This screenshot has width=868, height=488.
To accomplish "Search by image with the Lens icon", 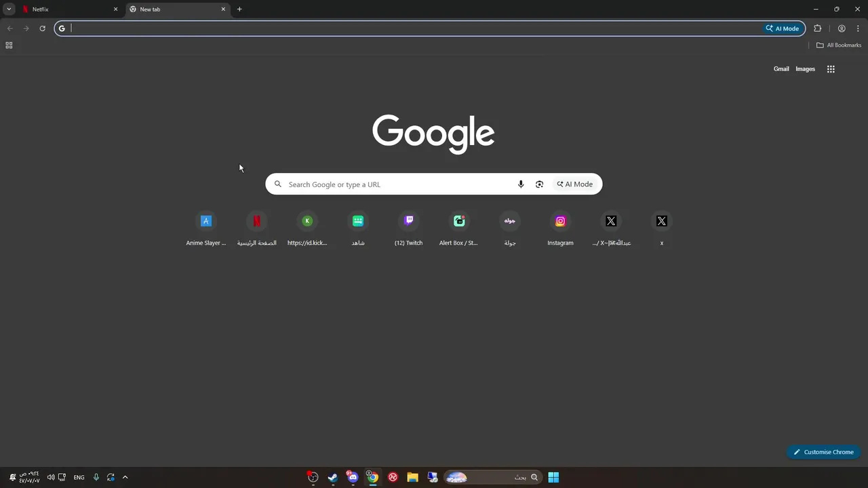I will (539, 184).
